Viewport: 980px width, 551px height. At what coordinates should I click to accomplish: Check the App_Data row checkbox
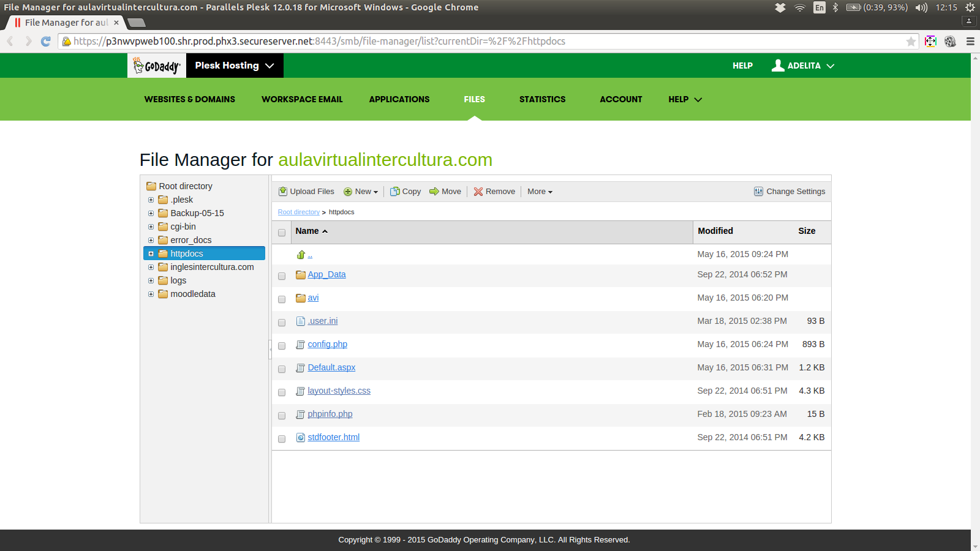[282, 276]
